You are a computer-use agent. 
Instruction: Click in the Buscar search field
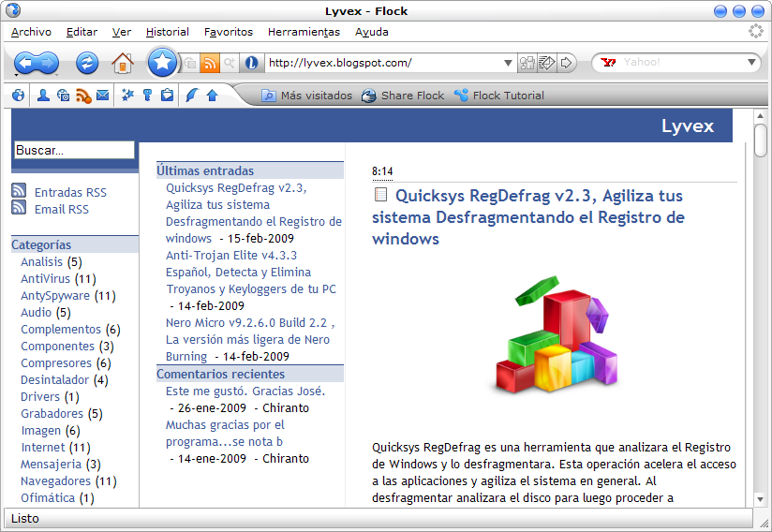[x=74, y=150]
